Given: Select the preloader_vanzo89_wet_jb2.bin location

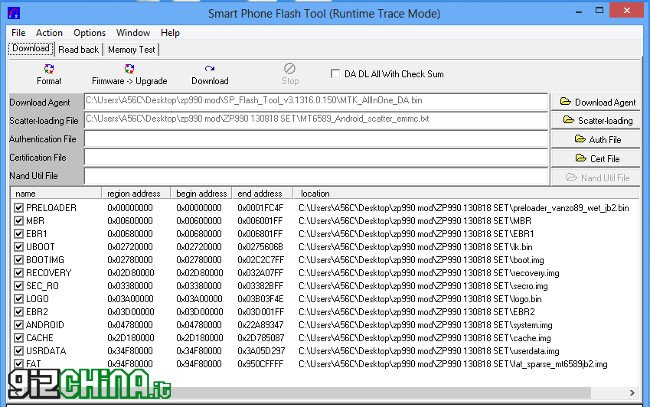Looking at the screenshot, I should coord(463,208).
